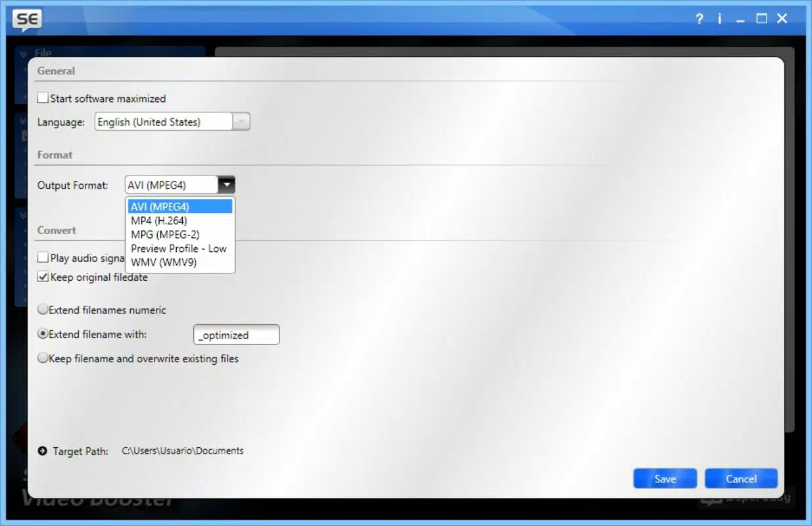Select Extend filename with radio button
Image resolution: width=812 pixels, height=526 pixels.
pos(43,334)
